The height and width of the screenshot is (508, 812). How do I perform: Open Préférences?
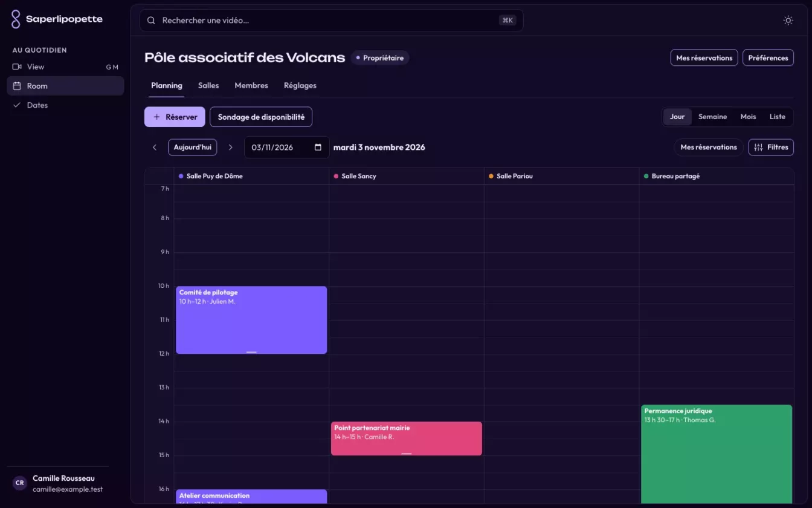click(x=768, y=57)
